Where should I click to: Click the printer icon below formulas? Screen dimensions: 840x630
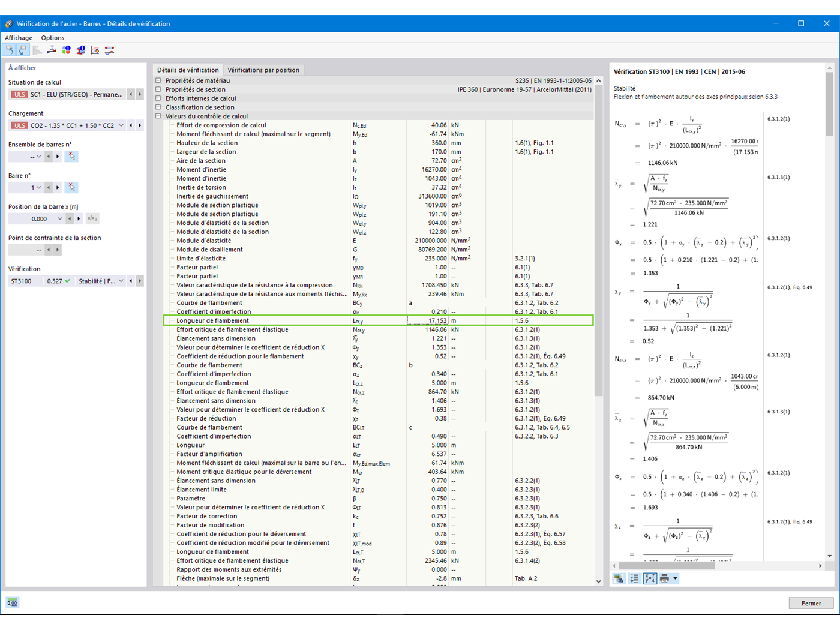pyautogui.click(x=664, y=579)
